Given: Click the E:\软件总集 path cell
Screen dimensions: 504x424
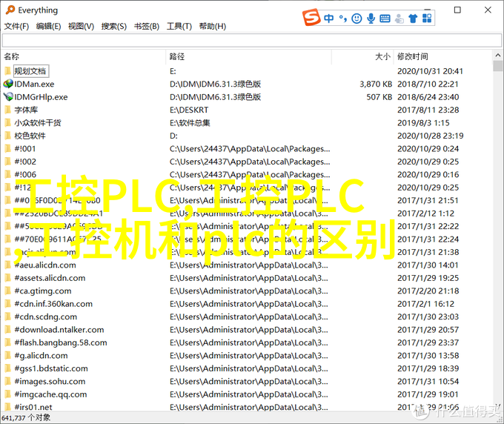Looking at the screenshot, I should pyautogui.click(x=190, y=123).
